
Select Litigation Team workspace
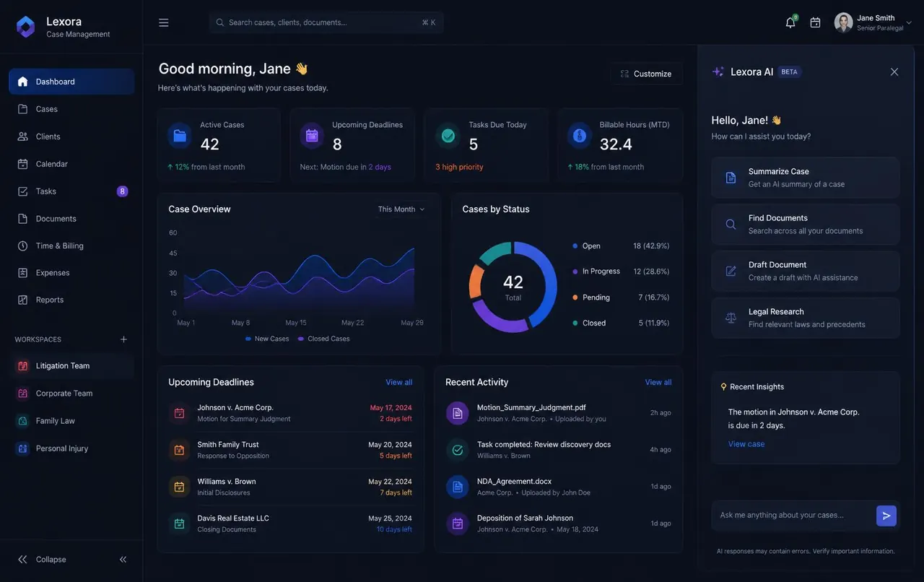tap(71, 366)
